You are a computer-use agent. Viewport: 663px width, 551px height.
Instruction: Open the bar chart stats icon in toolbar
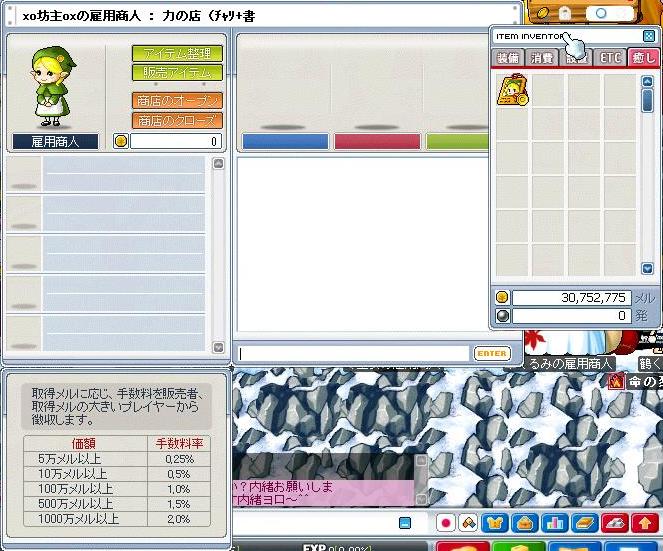click(555, 523)
